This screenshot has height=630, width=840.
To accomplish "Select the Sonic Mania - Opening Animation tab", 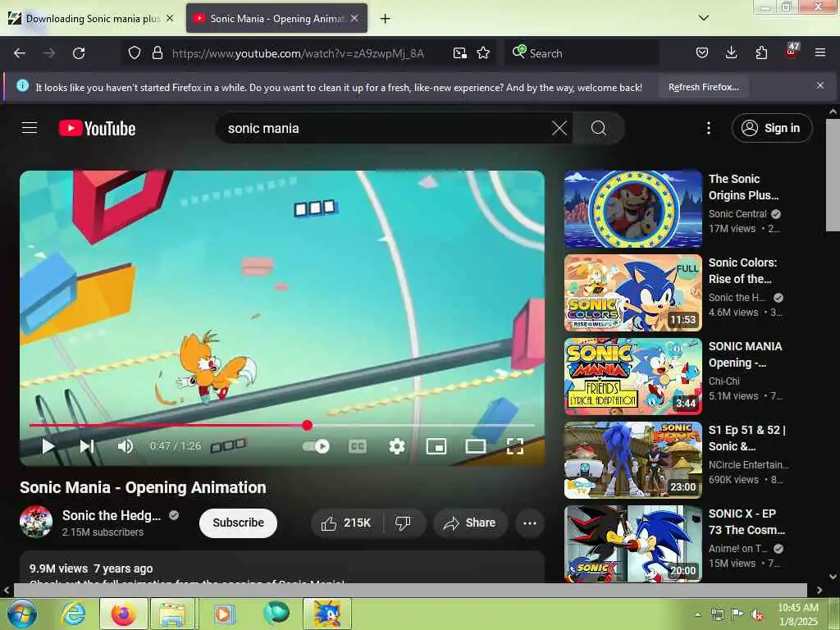I will click(x=276, y=19).
